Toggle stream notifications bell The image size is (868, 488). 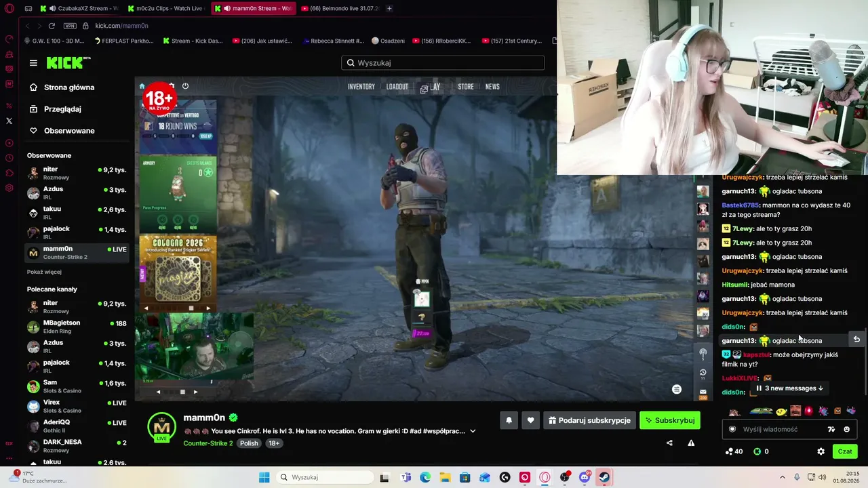point(509,420)
